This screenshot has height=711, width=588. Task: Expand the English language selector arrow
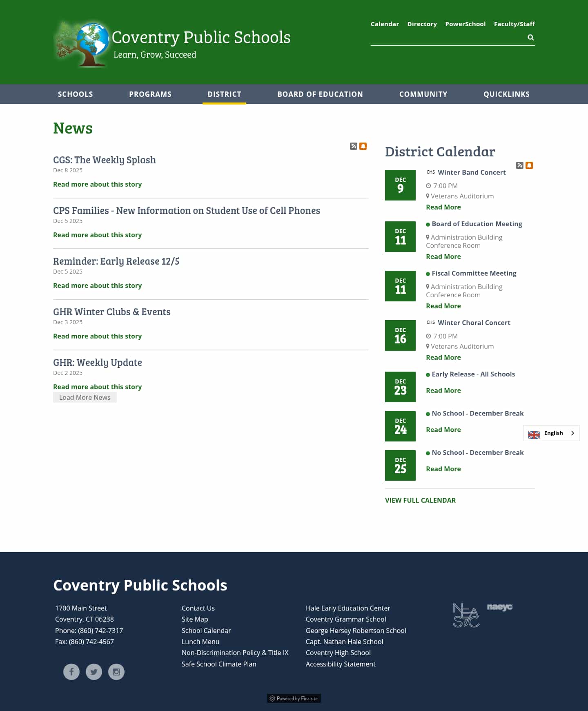572,433
